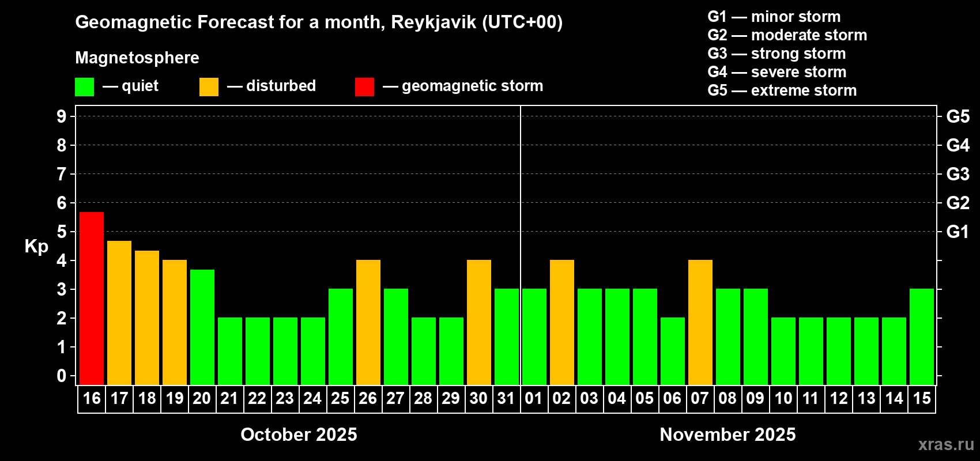This screenshot has width=980, height=461.
Task: Pick the orange bar for October 26
Action: point(368,323)
